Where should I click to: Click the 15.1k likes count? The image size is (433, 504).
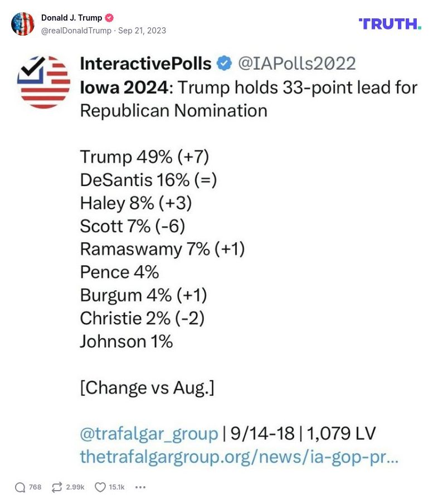pyautogui.click(x=116, y=487)
